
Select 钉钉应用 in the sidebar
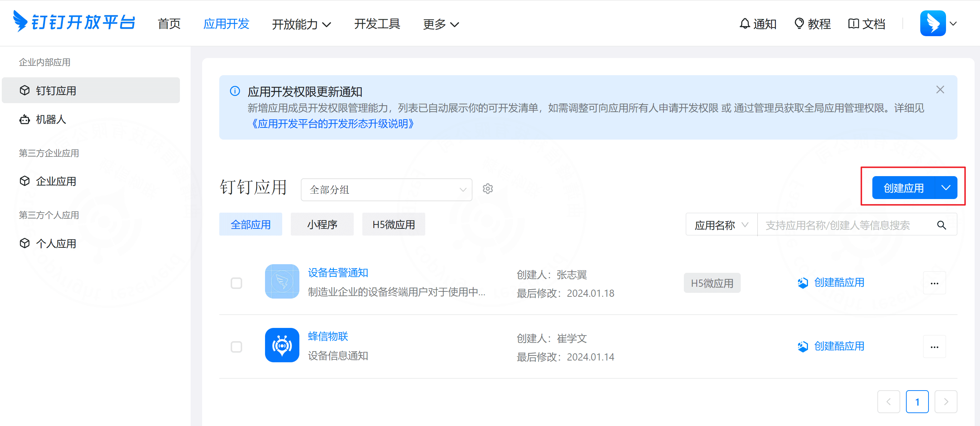pyautogui.click(x=91, y=90)
